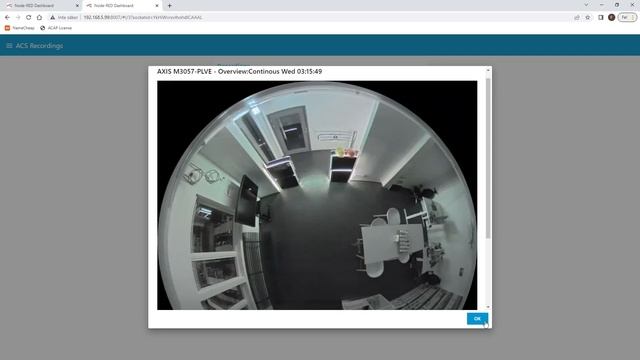Open the NameCheap bookmark

click(x=20, y=28)
